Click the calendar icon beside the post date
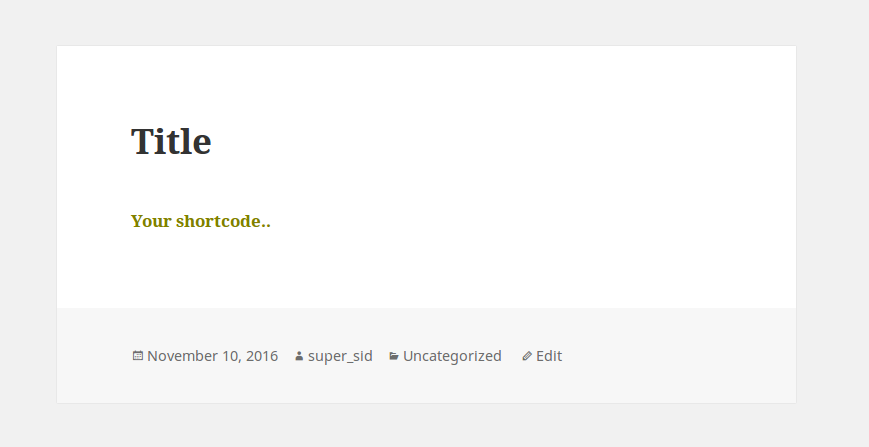Viewport: 869px width, 447px height. (x=138, y=356)
